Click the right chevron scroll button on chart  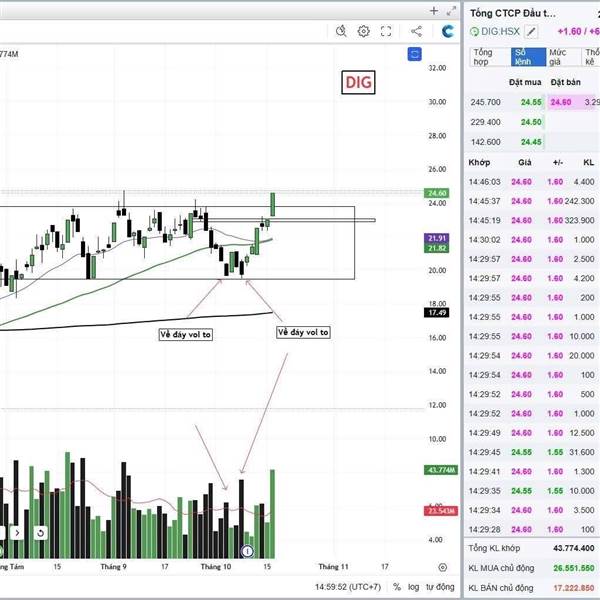[x=17, y=533]
